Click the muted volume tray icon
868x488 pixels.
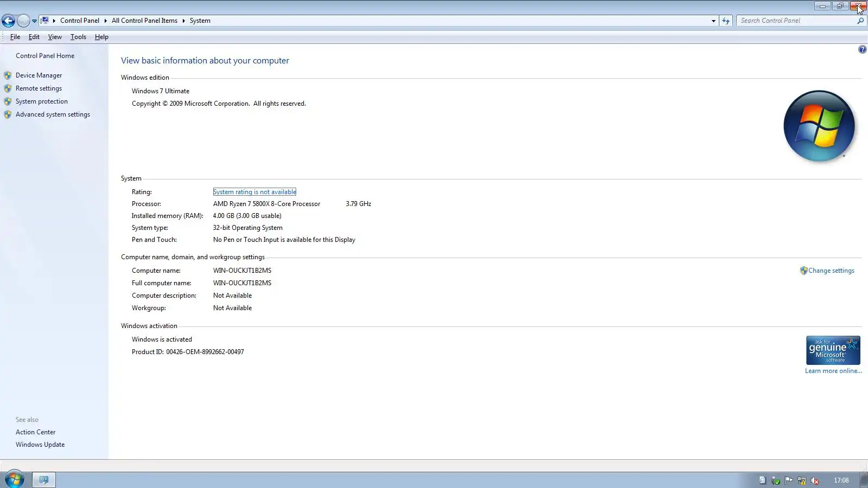click(x=815, y=480)
